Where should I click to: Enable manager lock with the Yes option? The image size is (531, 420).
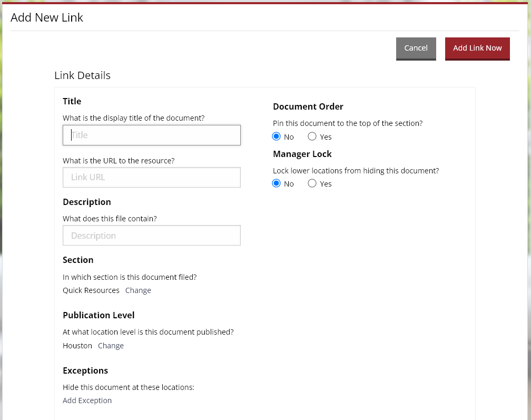point(312,183)
